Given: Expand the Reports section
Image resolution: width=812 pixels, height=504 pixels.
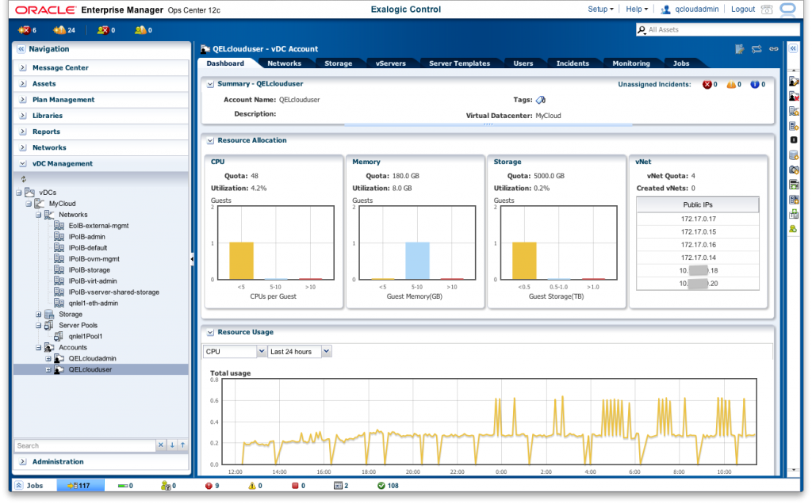Looking at the screenshot, I should pos(23,132).
